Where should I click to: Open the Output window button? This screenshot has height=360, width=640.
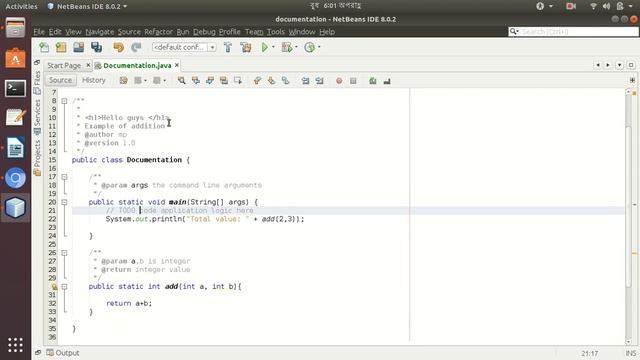pos(63,353)
